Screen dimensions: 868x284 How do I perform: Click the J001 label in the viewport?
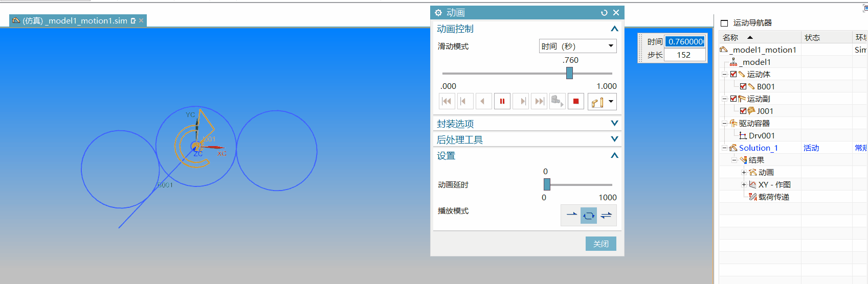[209, 139]
